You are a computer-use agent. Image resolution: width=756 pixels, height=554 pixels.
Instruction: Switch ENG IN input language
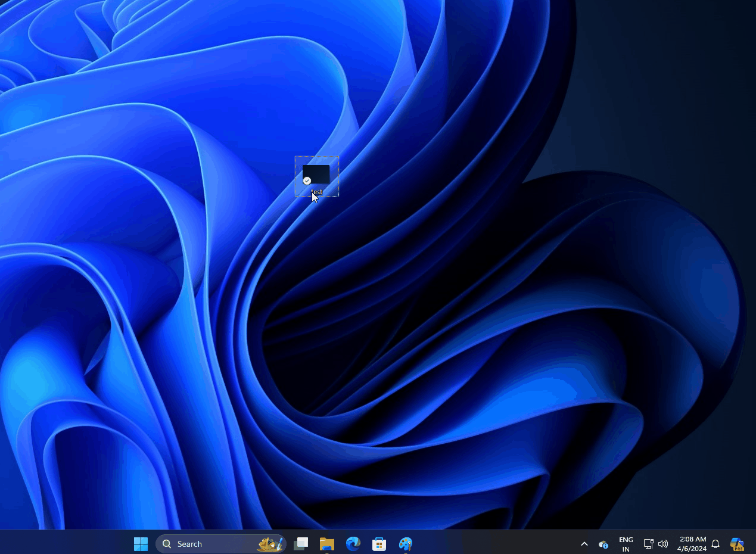coord(626,544)
